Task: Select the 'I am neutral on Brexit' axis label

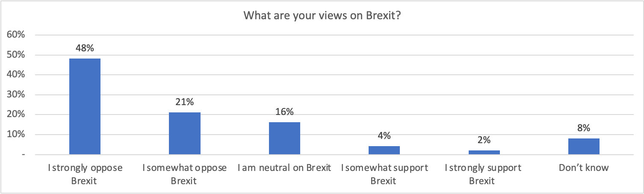Action: [284, 168]
